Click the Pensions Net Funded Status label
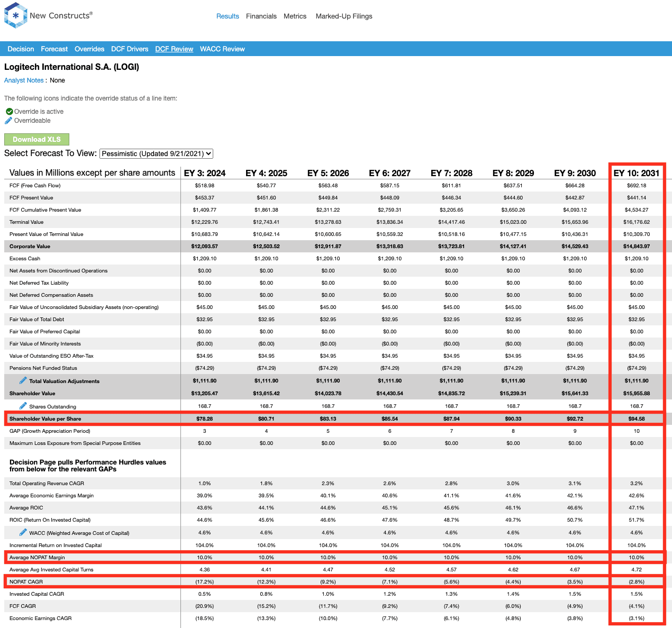This screenshot has width=672, height=628. [43, 368]
